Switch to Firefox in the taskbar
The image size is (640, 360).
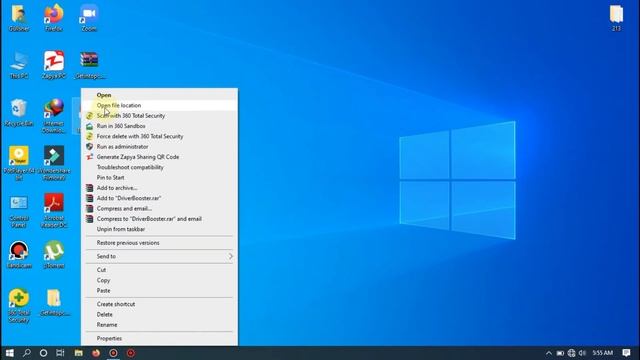point(96,353)
